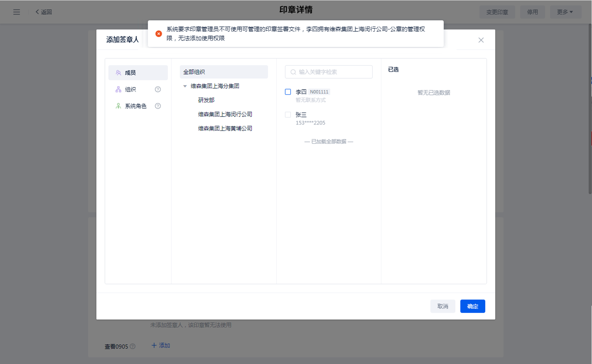Click the 已选 panel heading

[x=393, y=70]
